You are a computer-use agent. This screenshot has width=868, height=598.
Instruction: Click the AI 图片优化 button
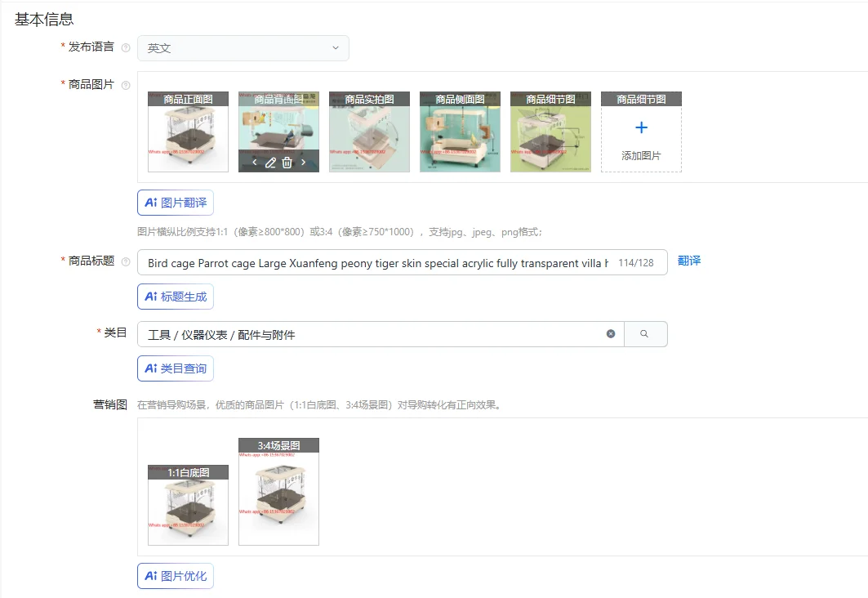point(176,576)
